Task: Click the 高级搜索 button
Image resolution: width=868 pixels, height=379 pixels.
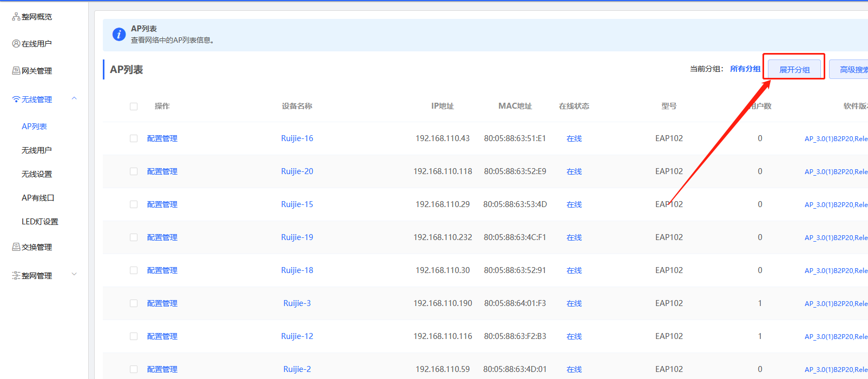Action: (850, 69)
